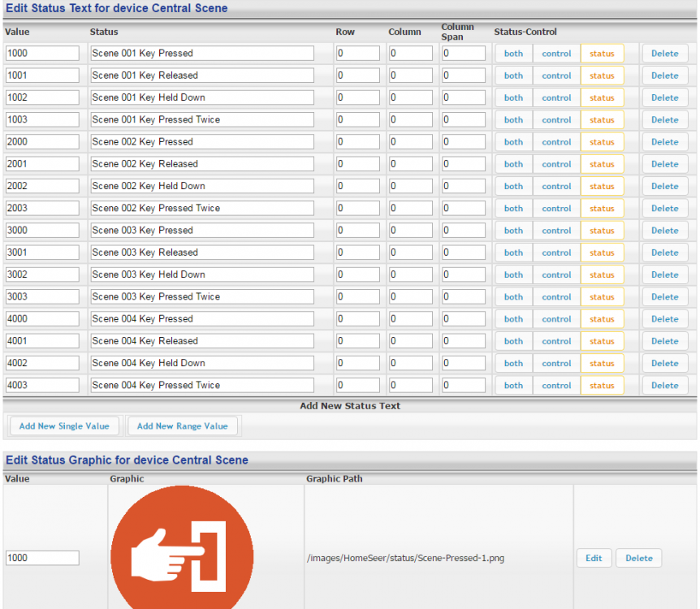Delete the Scene 001 Key Pressed row
The width and height of the screenshot is (700, 609).
tap(664, 54)
